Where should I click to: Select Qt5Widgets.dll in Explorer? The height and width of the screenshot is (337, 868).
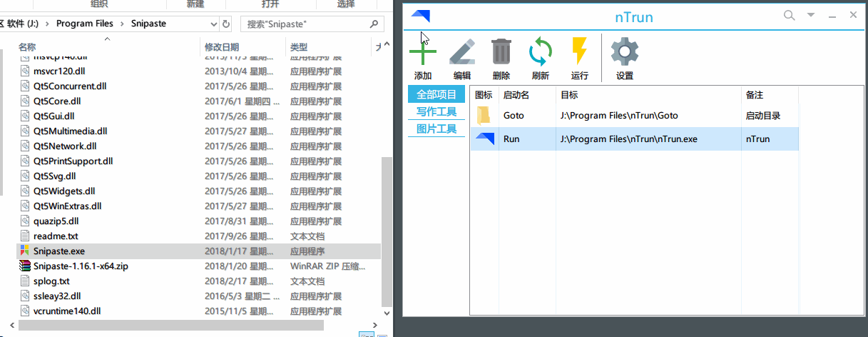[64, 191]
